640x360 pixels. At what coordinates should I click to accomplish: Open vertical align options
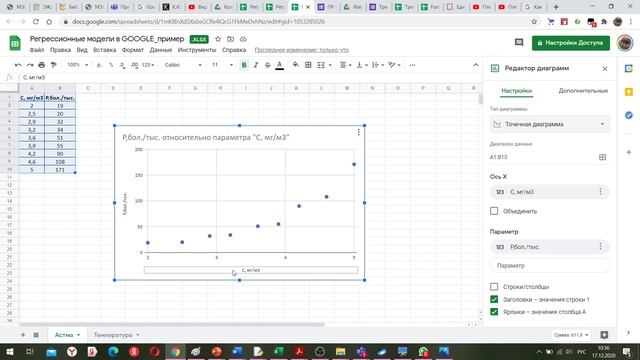coord(362,65)
